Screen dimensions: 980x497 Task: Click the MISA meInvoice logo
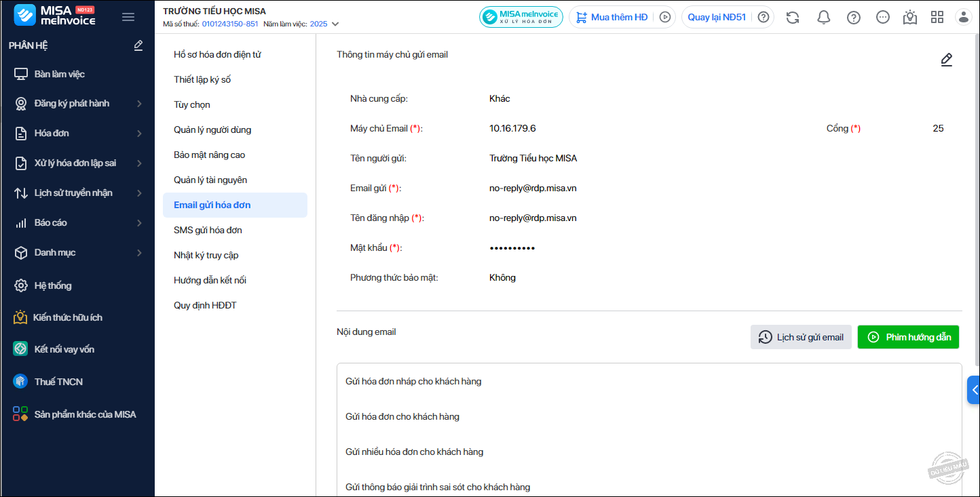tap(55, 16)
